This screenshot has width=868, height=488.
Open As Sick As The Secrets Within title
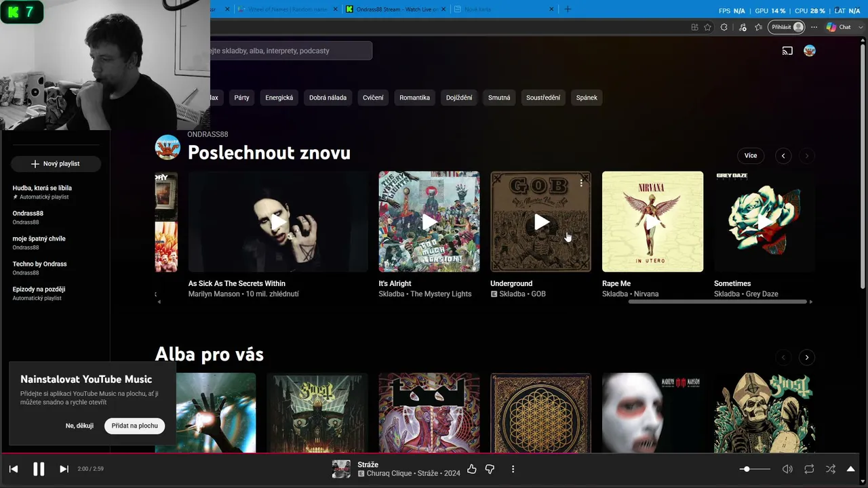pyautogui.click(x=237, y=283)
